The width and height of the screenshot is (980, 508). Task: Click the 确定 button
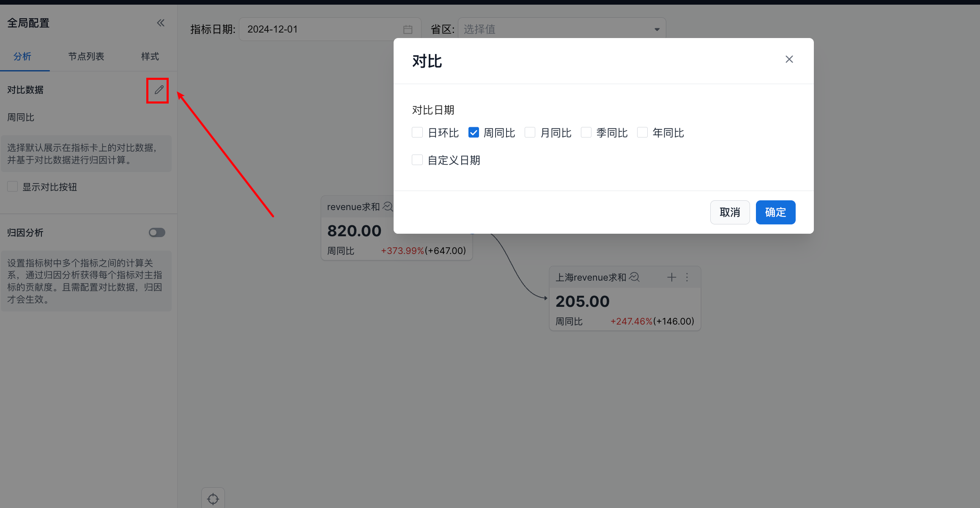tap(775, 212)
